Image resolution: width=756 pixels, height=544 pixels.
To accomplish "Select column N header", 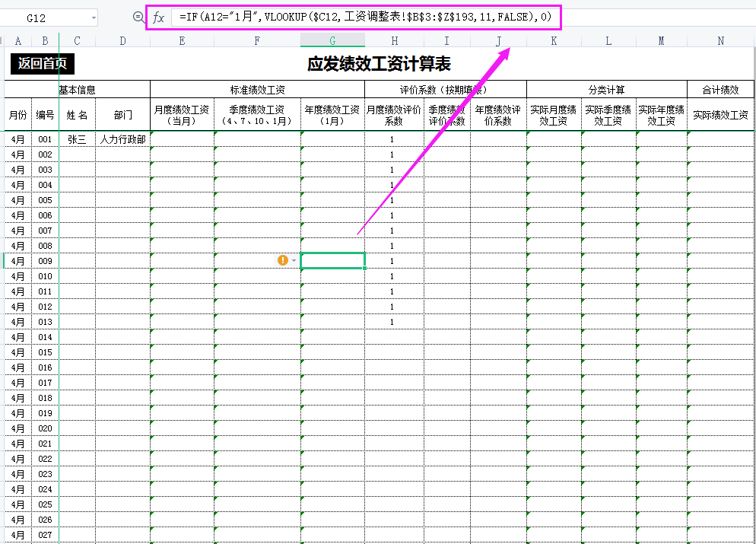I will 720,41.
